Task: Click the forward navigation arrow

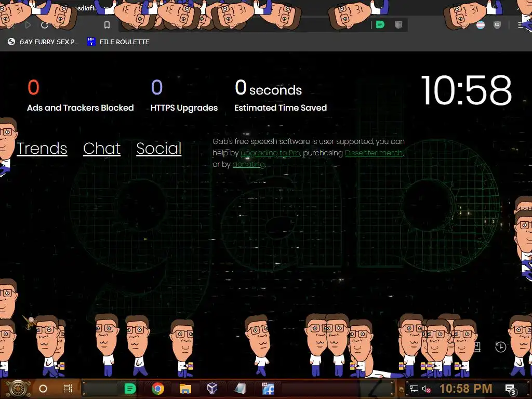Action: pos(28,25)
